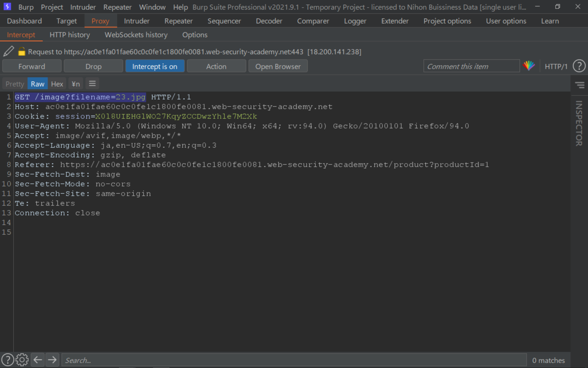Click the Open Browser button
The height and width of the screenshot is (368, 588).
[278, 66]
